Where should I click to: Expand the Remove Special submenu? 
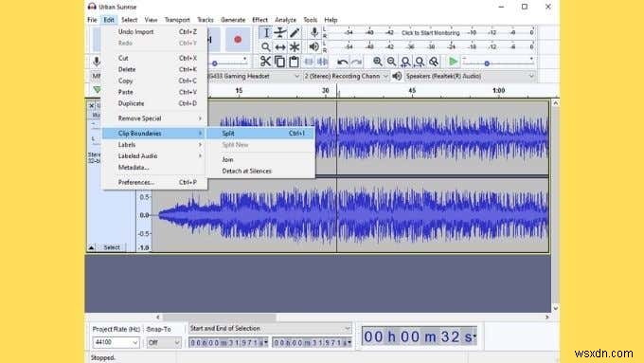154,118
